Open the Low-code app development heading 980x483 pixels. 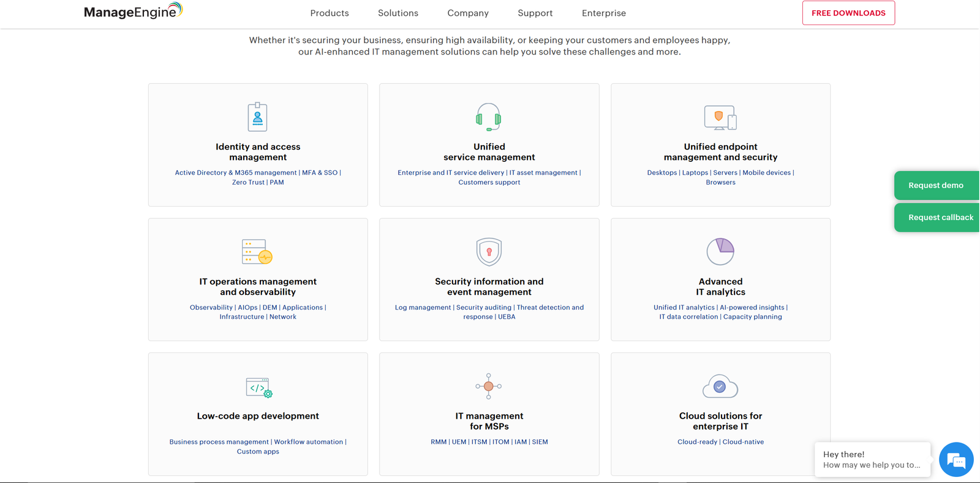[258, 416]
